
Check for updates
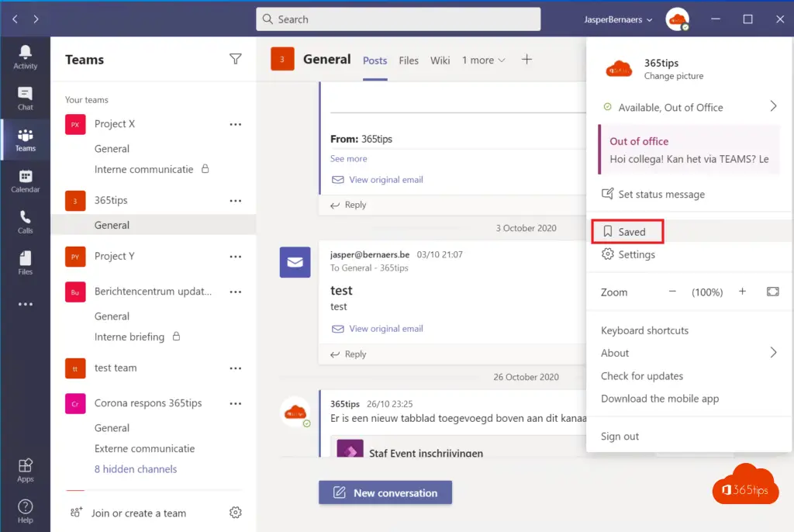(x=641, y=376)
